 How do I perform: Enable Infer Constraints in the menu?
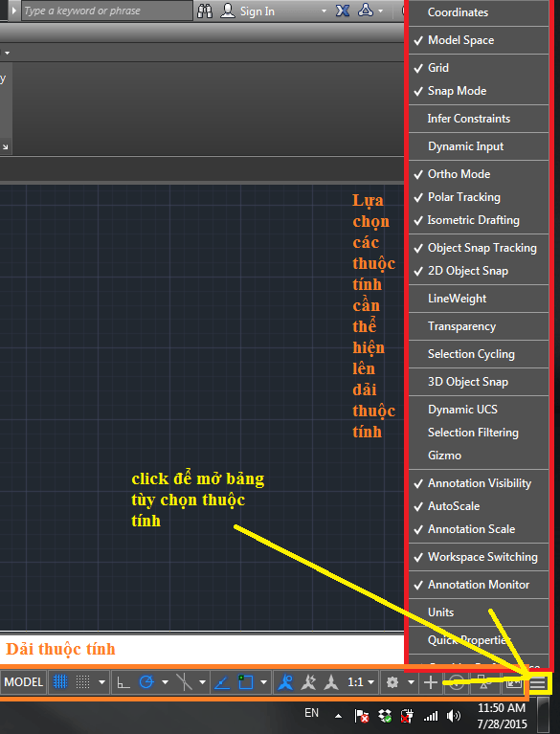[479, 119]
